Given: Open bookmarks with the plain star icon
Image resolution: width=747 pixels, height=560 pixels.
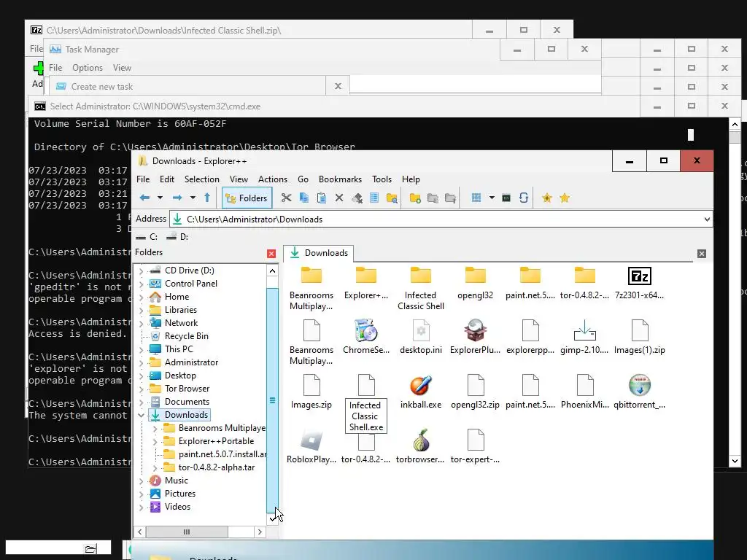Looking at the screenshot, I should (565, 198).
